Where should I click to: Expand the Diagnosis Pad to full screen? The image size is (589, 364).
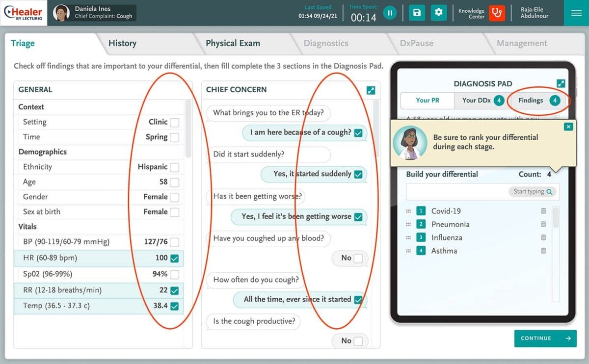(561, 83)
